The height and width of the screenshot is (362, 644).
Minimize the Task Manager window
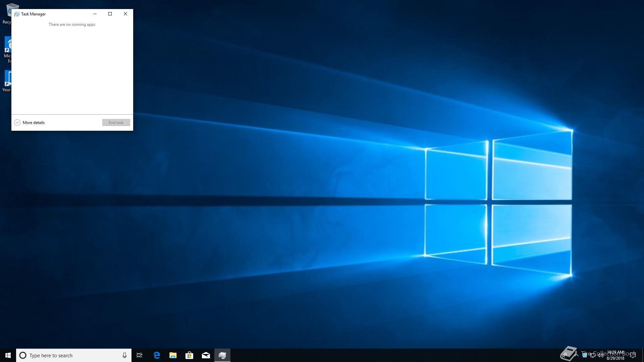coord(95,14)
